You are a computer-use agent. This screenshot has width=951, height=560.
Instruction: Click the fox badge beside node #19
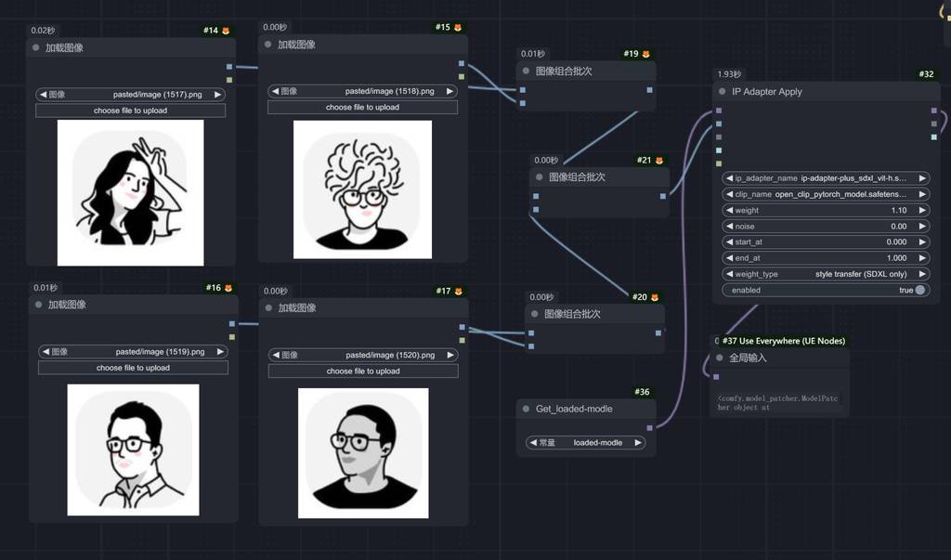pyautogui.click(x=646, y=54)
